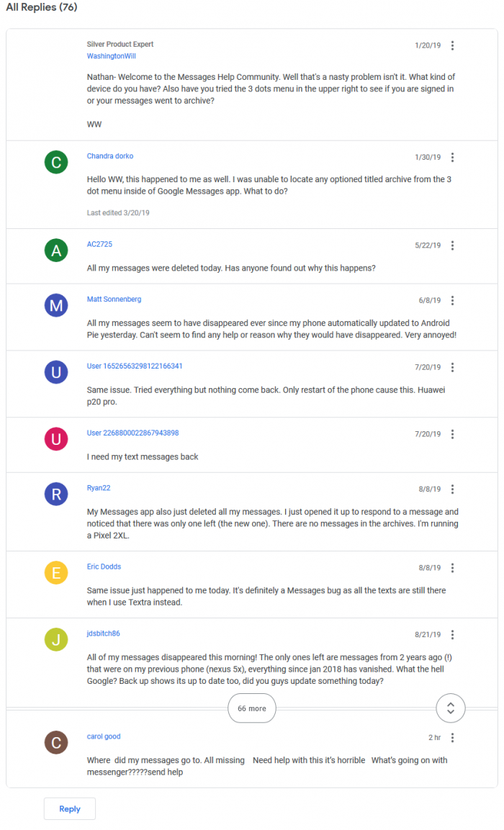The image size is (504, 830).
Task: Open the three-dot menu on Chandra dorko's reply
Action: pyautogui.click(x=452, y=157)
